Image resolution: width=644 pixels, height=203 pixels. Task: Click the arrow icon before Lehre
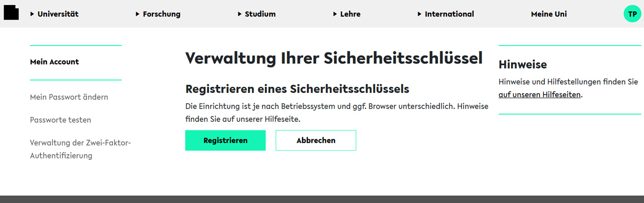coord(335,14)
